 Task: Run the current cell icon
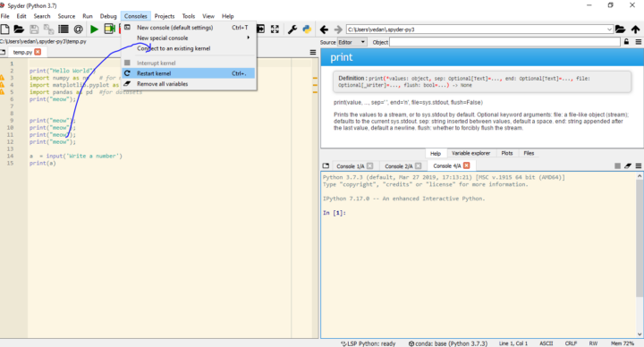tap(109, 29)
